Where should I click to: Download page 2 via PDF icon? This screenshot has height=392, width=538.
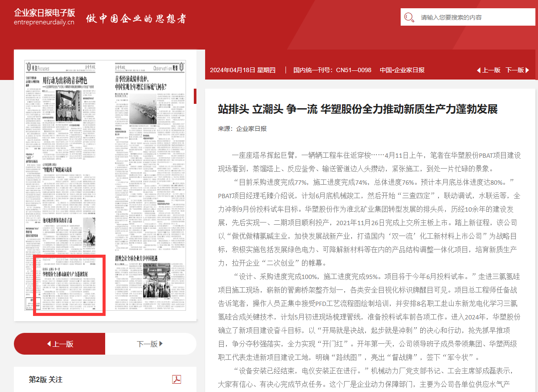click(x=176, y=379)
